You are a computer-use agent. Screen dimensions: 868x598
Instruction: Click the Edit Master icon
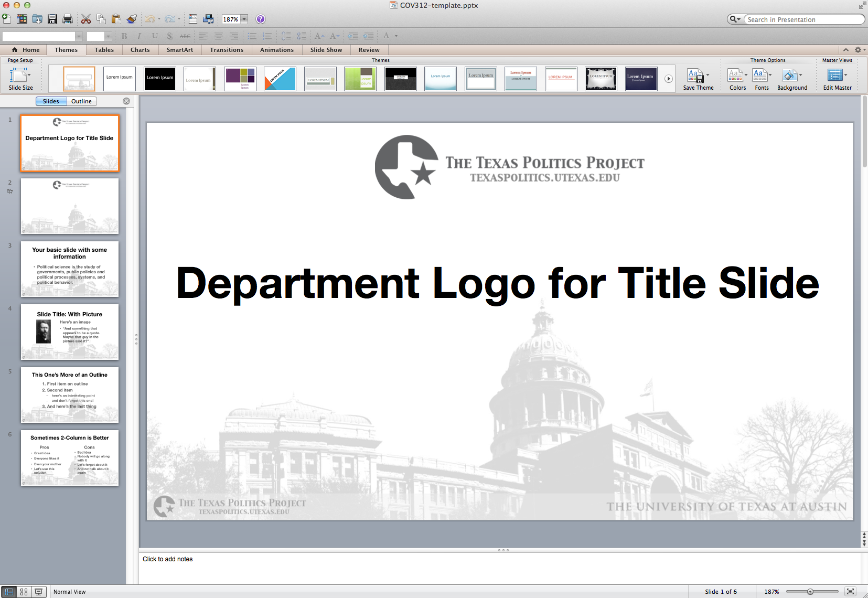[x=835, y=76]
